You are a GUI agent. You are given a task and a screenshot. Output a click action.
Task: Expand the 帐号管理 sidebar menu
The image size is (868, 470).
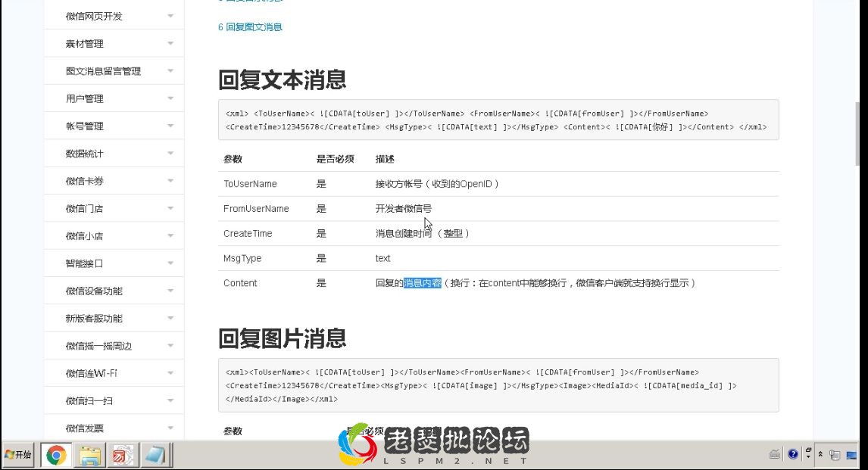coord(114,126)
